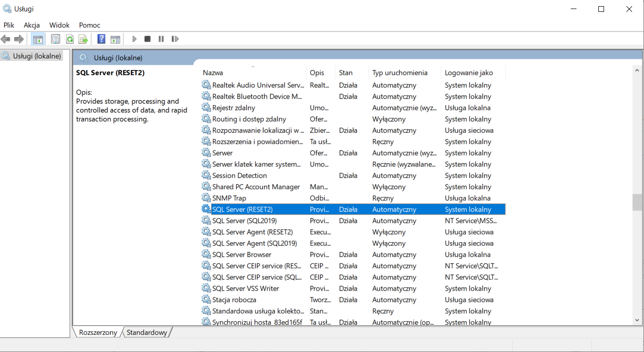Screen dimensions: 644x352
Task: Switch to the Standardowy tab
Action: tap(146, 332)
